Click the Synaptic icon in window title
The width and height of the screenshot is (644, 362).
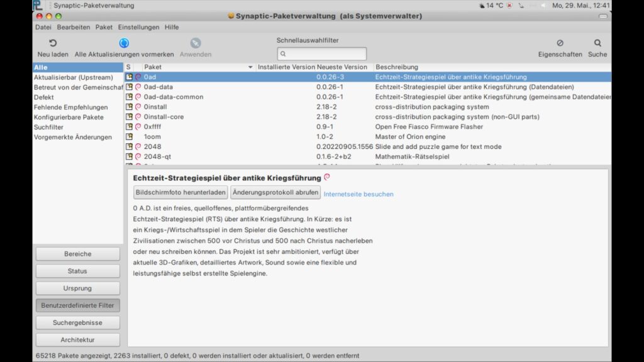(x=231, y=16)
